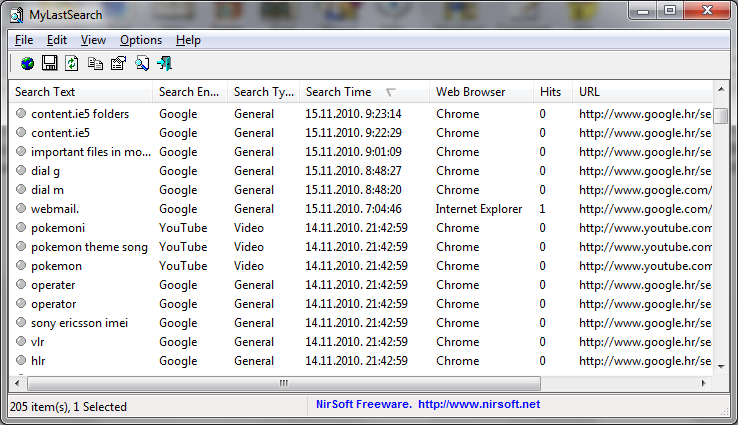Click the Find magnifier toolbar icon
Viewport: 738px width, 425px height.
pos(142,64)
